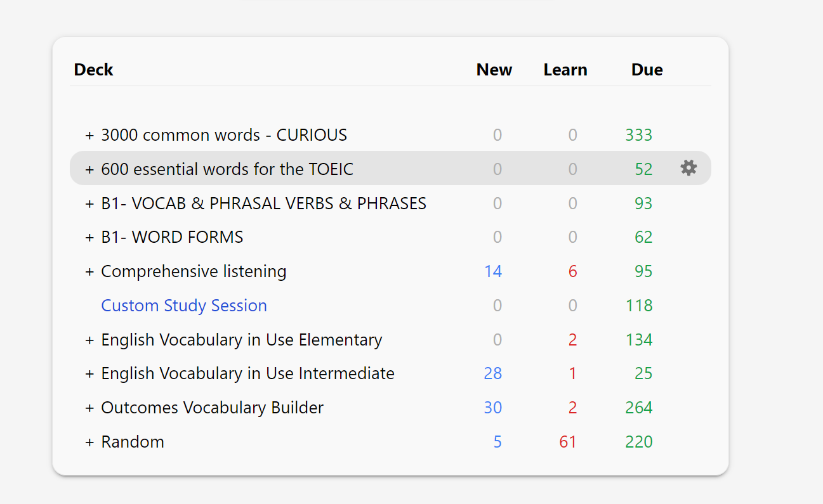The image size is (823, 504).
Task: Click learn count 61 for Random deck
Action: 568,442
